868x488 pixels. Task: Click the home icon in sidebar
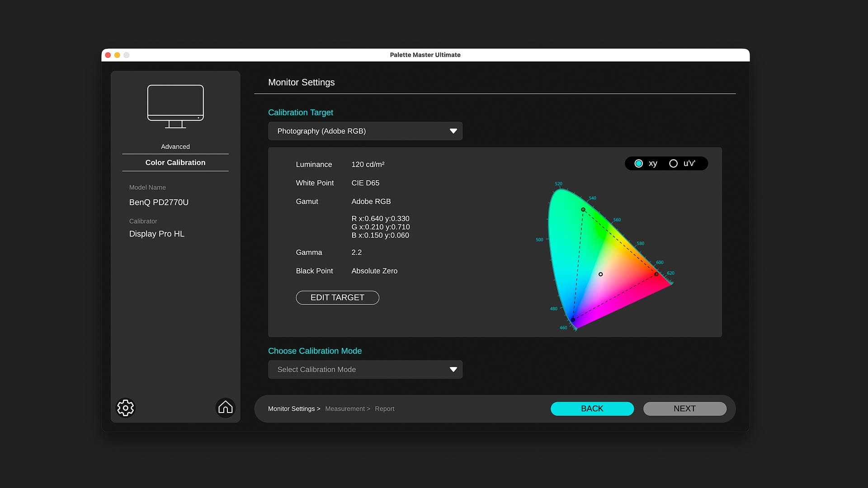[x=225, y=408]
